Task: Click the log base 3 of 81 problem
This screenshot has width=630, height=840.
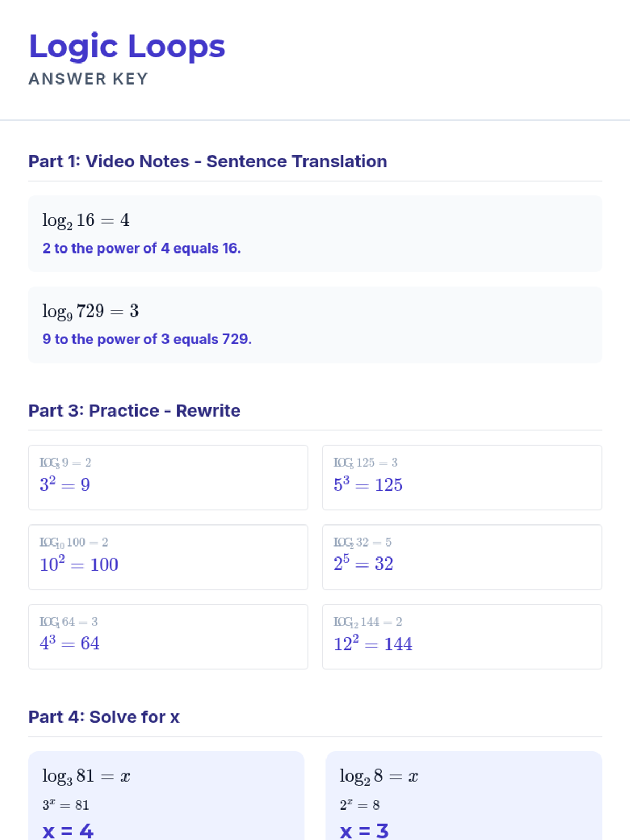Action: (86, 776)
